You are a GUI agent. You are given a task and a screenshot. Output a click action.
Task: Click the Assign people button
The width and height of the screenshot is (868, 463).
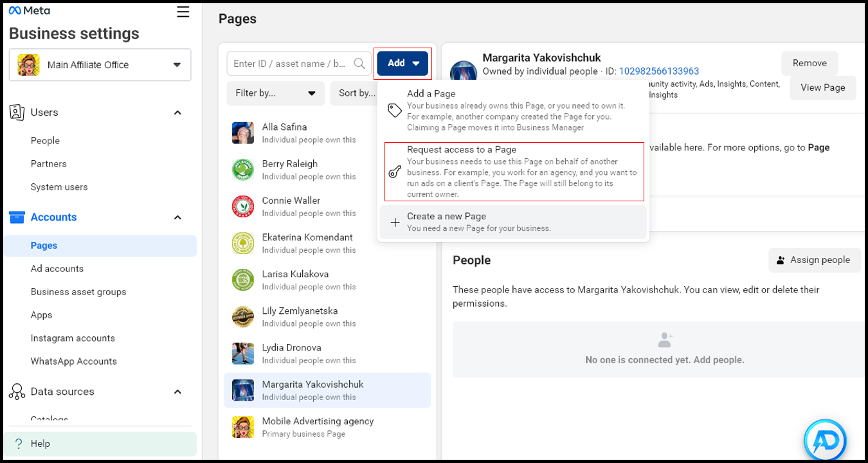pos(814,260)
